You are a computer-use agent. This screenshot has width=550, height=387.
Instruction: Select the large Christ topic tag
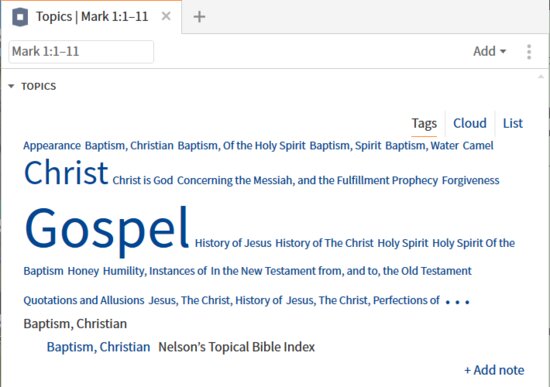click(x=66, y=173)
